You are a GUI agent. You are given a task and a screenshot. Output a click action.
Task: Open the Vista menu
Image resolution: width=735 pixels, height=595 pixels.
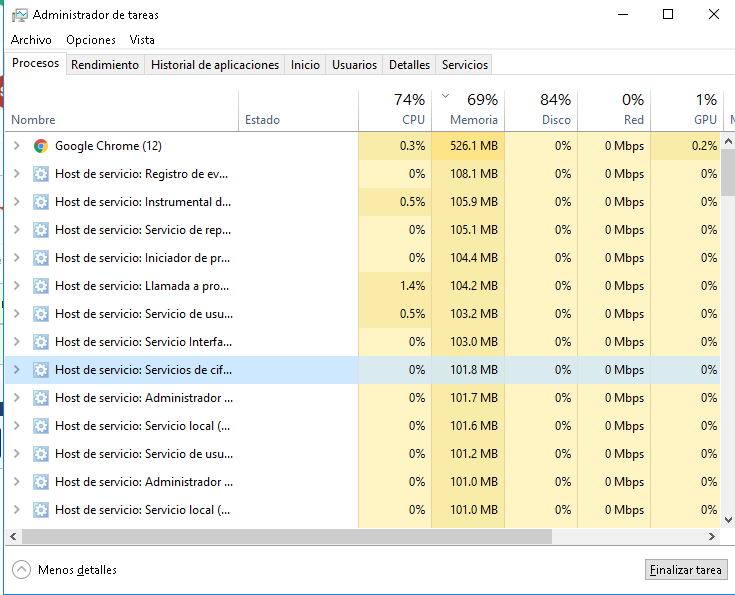142,40
